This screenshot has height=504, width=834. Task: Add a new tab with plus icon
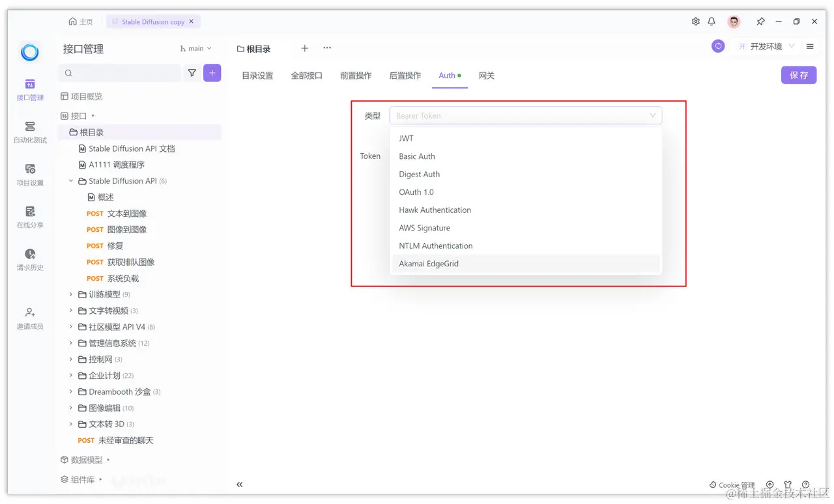coord(305,48)
